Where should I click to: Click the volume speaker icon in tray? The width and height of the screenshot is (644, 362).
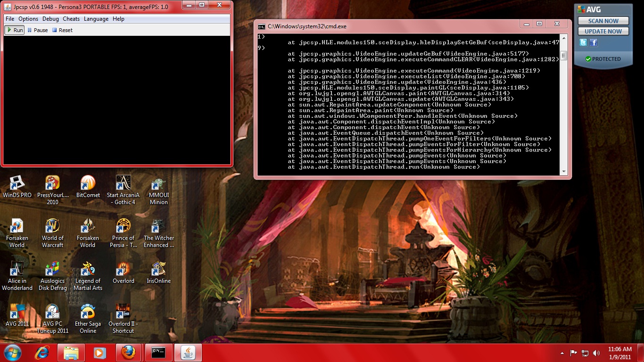pos(596,353)
